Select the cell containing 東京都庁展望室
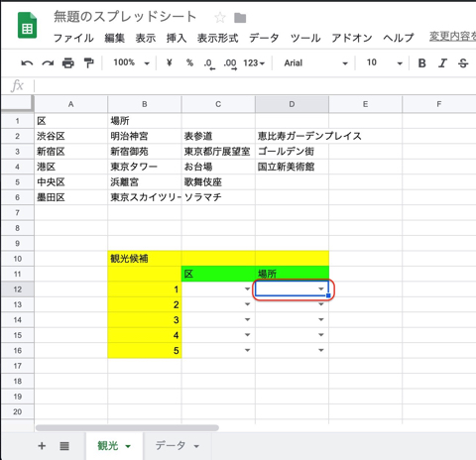 pos(218,152)
